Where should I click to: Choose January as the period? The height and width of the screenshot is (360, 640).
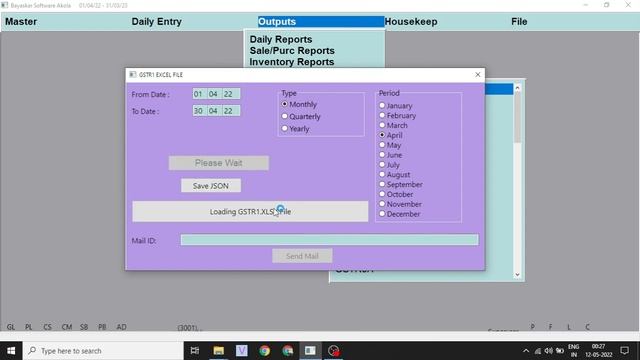(396, 105)
